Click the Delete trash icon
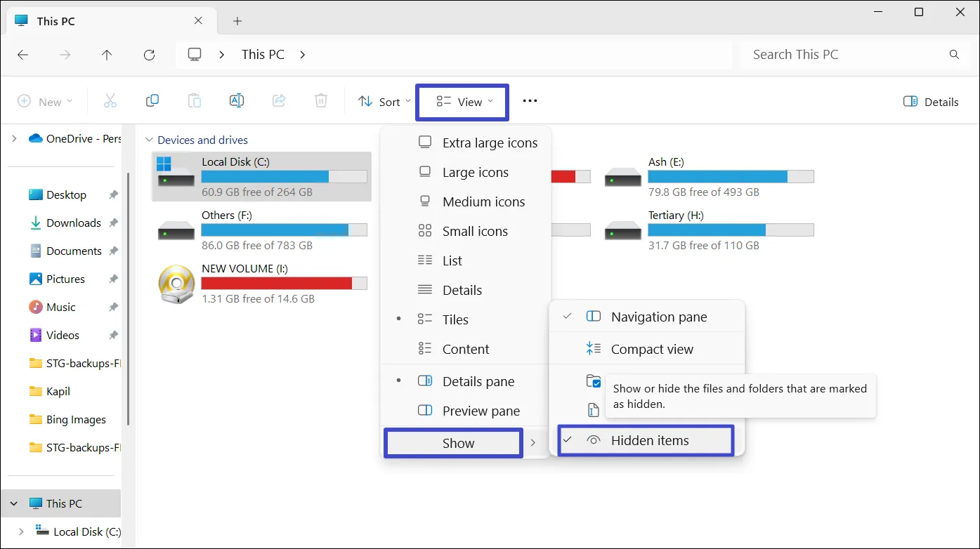The width and height of the screenshot is (980, 549). point(321,101)
